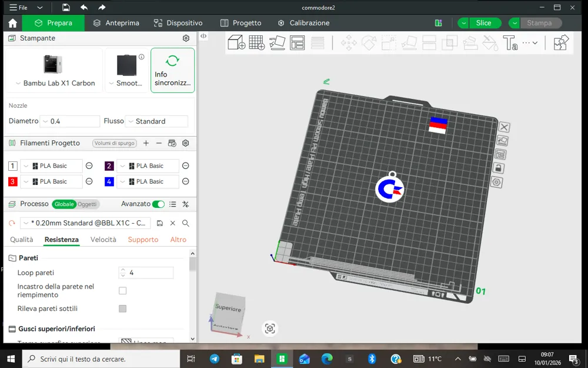Click the save floppy icon in title bar

pos(66,8)
